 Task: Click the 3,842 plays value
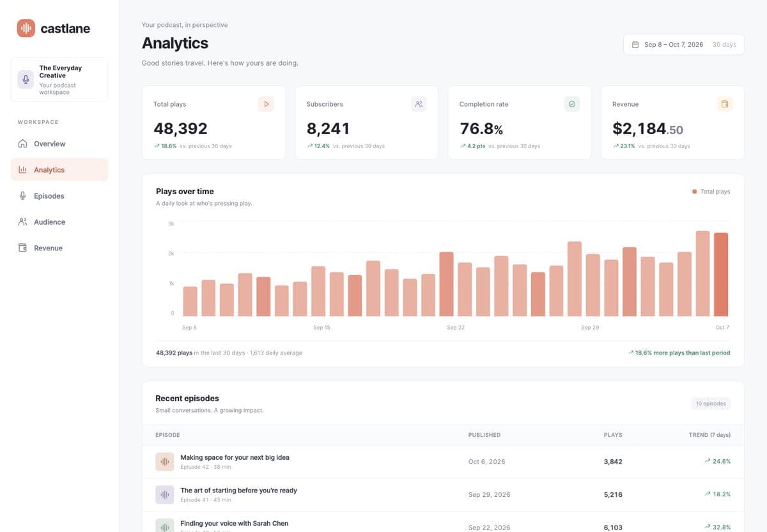(x=613, y=462)
